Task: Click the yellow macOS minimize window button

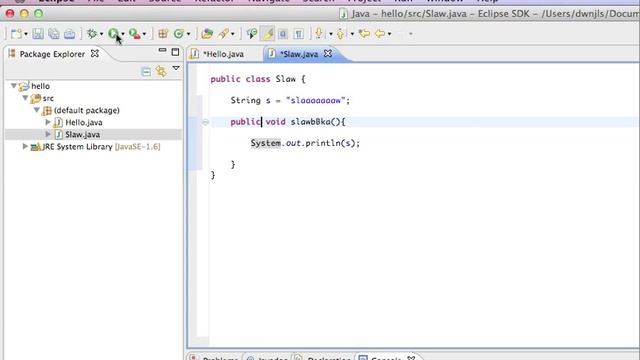Action: (24, 14)
